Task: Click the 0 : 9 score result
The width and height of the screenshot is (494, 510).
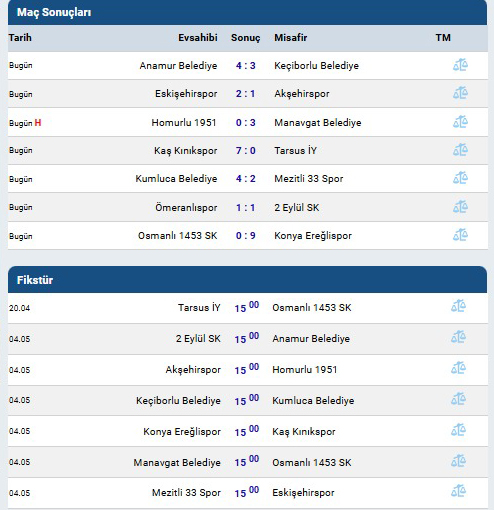Action: [x=246, y=236]
